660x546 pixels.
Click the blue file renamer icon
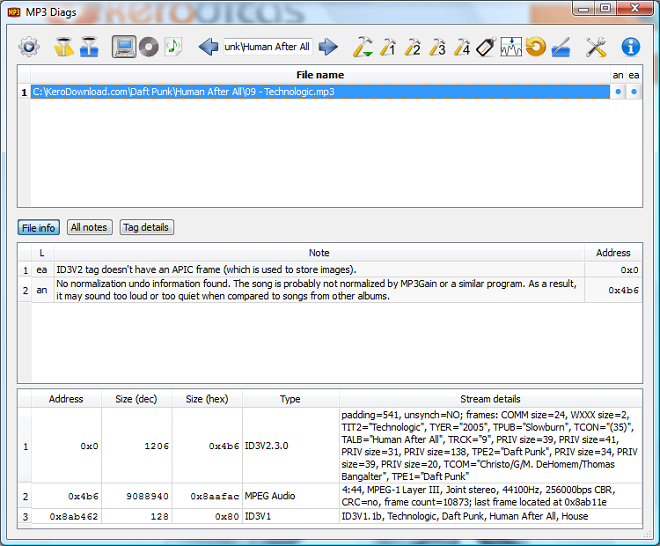click(x=561, y=47)
